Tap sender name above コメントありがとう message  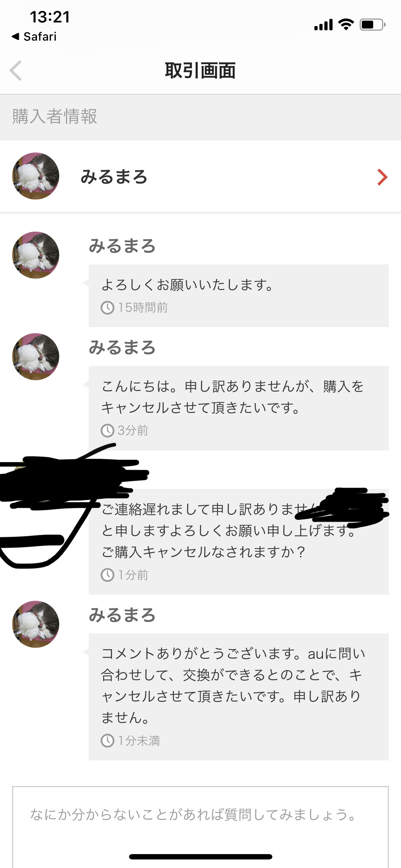pos(122,615)
